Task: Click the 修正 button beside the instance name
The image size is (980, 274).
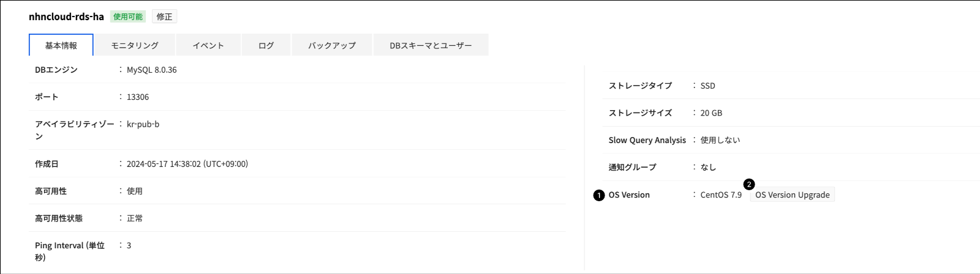Action: 164,17
